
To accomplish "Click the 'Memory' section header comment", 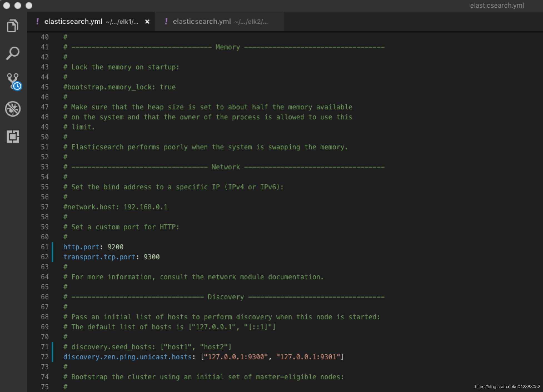I will pos(224,47).
